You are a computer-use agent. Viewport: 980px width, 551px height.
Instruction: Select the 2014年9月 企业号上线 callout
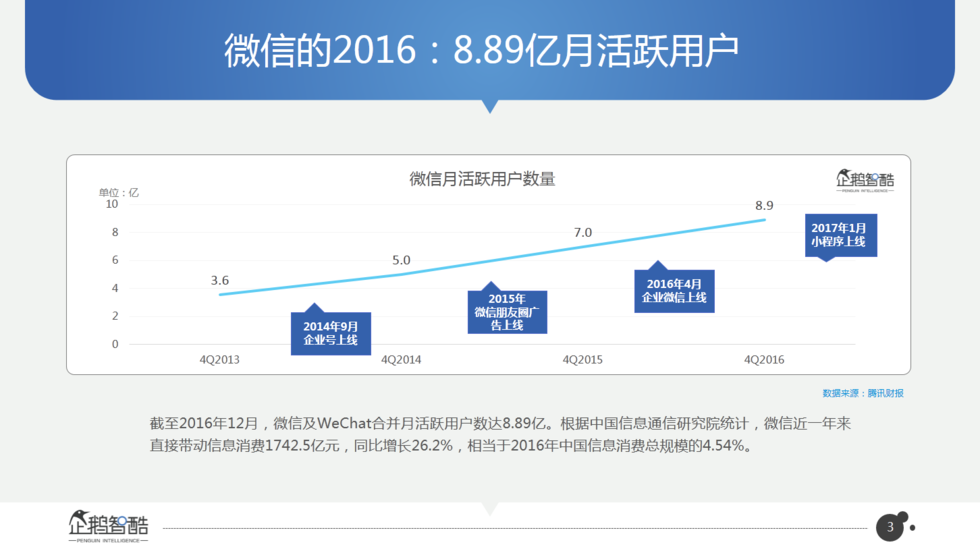coord(330,333)
